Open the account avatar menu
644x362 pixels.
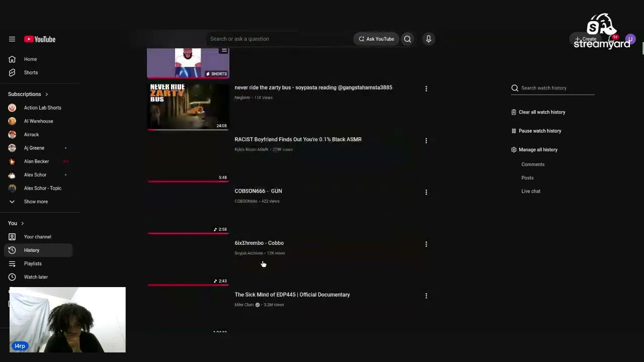point(630,39)
